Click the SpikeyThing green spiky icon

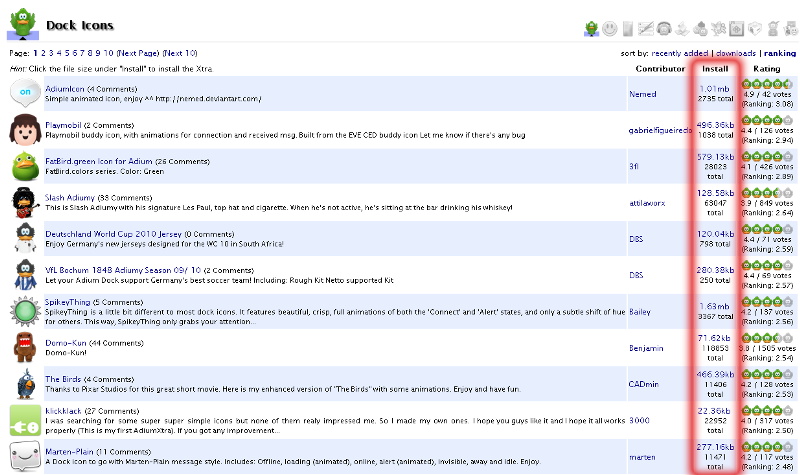(24, 309)
